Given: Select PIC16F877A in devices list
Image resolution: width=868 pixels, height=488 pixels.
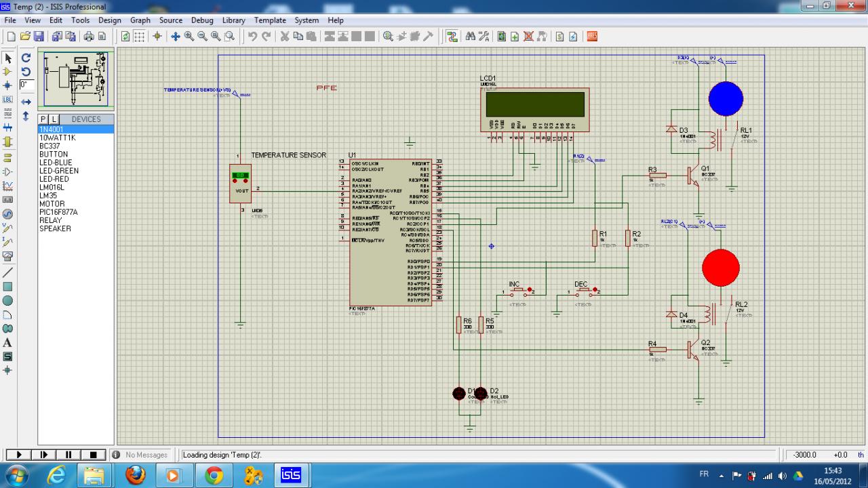Looking at the screenshot, I should [58, 212].
